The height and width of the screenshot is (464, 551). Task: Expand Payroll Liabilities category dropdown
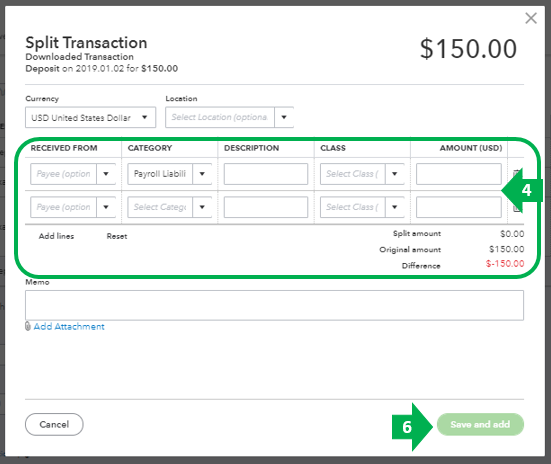202,174
